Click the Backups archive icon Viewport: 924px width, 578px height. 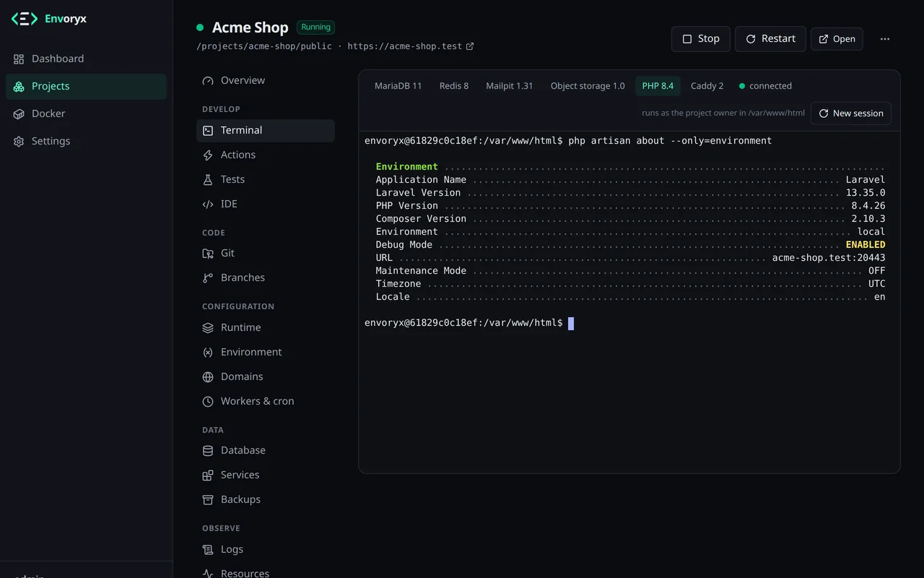click(x=208, y=499)
